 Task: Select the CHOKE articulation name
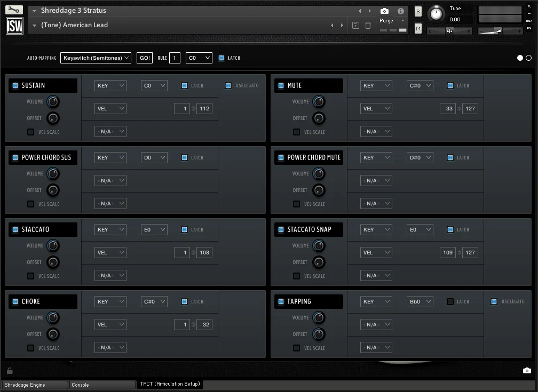pos(30,301)
